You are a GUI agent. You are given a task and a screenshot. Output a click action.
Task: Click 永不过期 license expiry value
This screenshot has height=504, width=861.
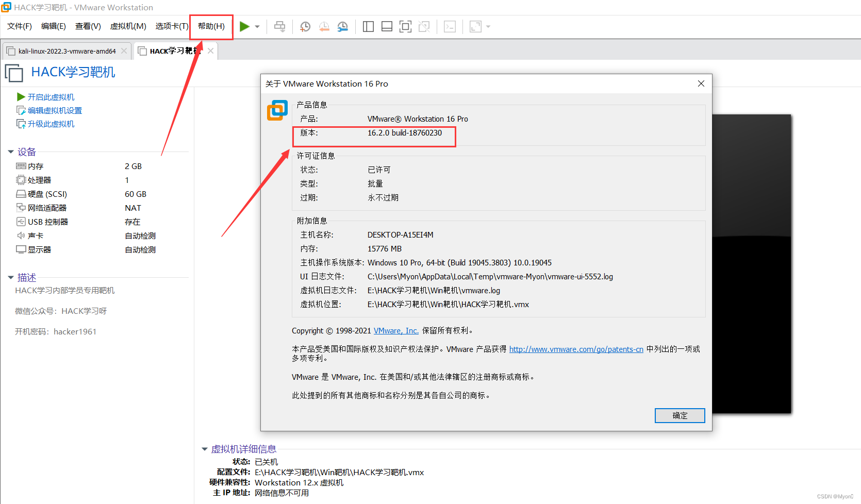click(383, 198)
